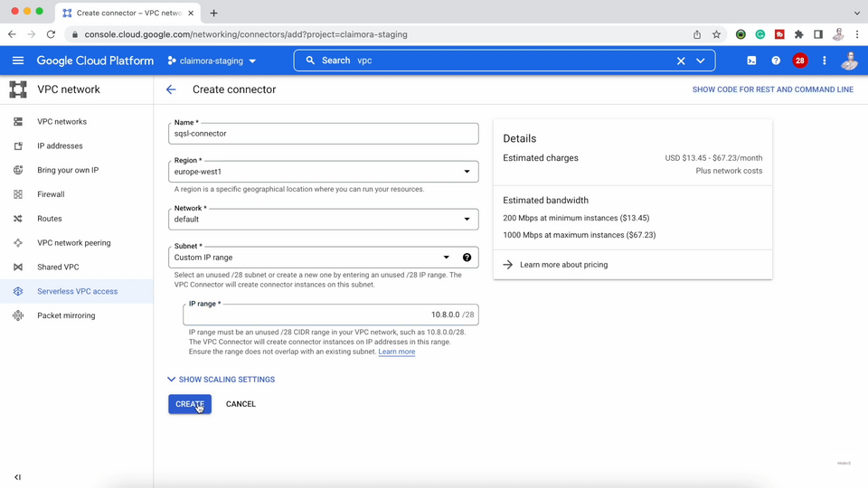
Task: Open the Packet mirroring page
Action: [66, 315]
